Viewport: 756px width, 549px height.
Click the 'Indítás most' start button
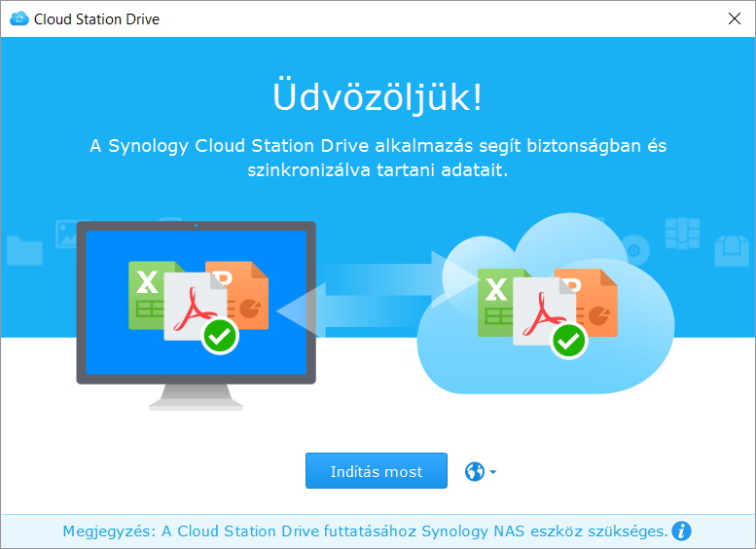pos(376,471)
